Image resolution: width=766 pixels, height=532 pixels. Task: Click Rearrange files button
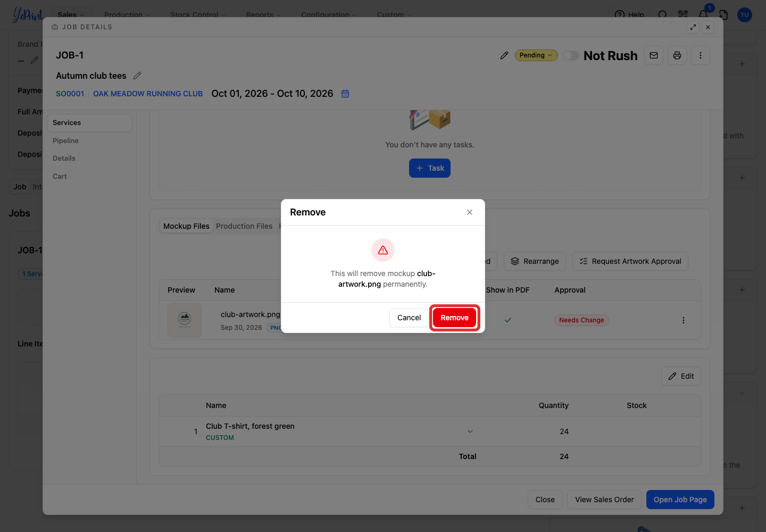535,261
